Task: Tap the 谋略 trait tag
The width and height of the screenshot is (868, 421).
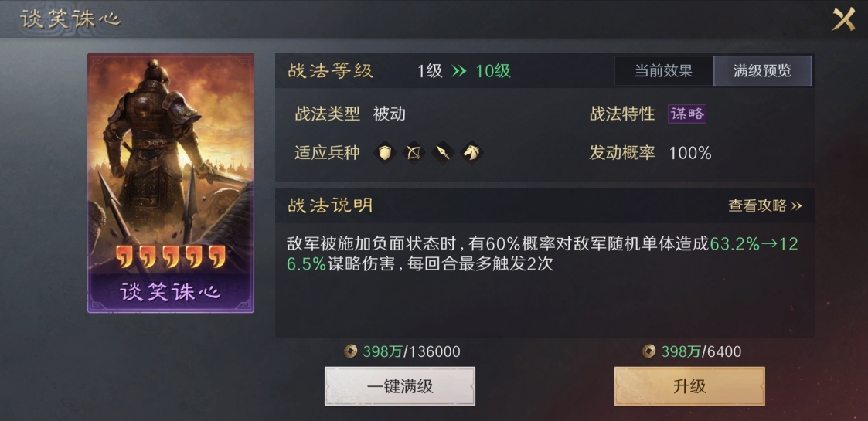Action: (687, 114)
